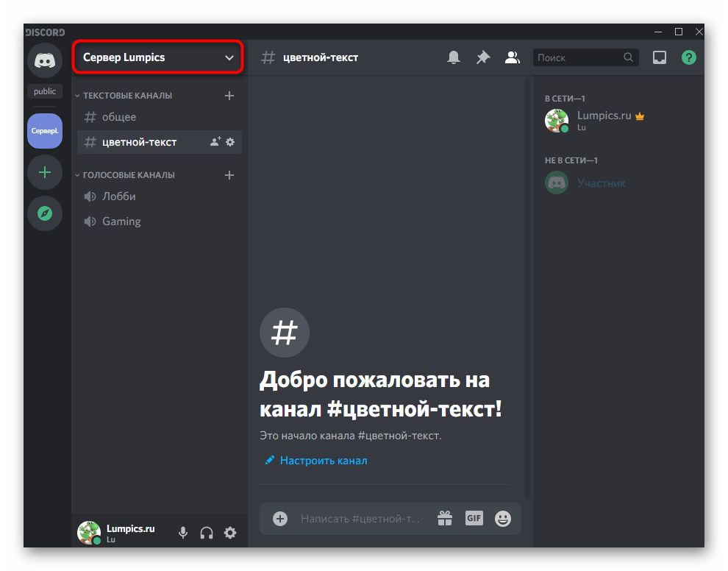Click the Написать message input field
This screenshot has width=728, height=571.
point(360,519)
